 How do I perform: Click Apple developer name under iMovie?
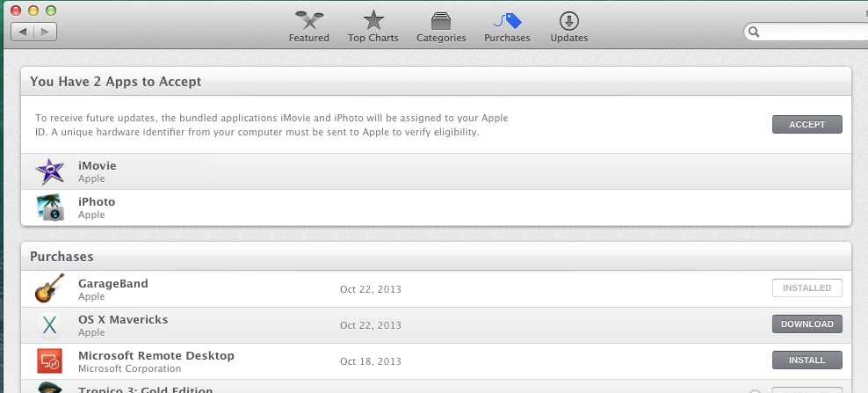[x=91, y=178]
